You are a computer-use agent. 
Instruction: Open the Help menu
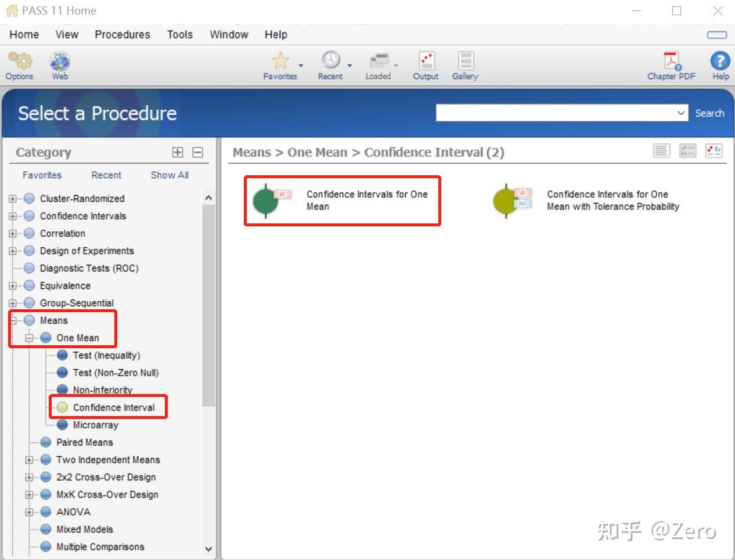click(276, 35)
